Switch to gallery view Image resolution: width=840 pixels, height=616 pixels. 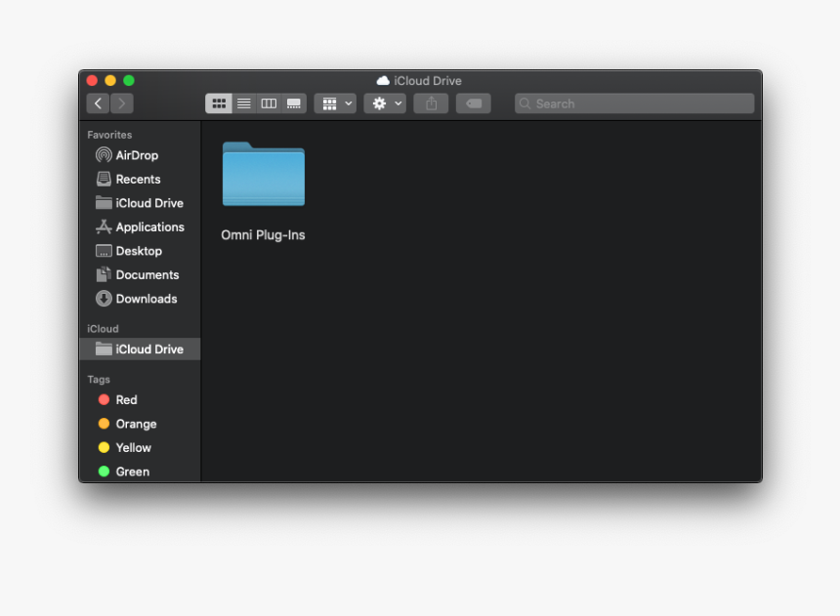tap(294, 103)
